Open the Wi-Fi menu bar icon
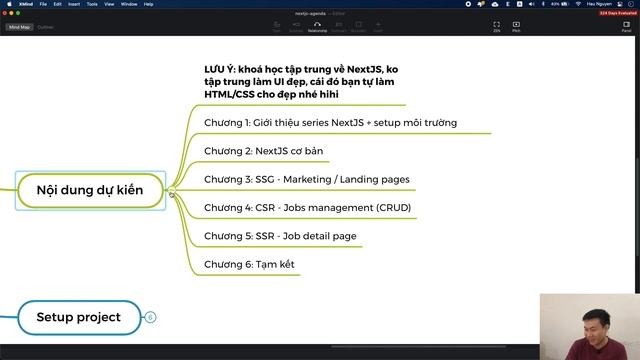This screenshot has height=360, width=640. pos(578,4)
